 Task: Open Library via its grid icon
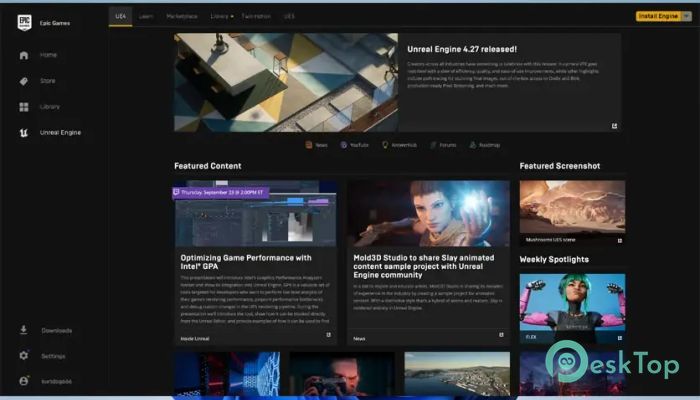[x=24, y=107]
